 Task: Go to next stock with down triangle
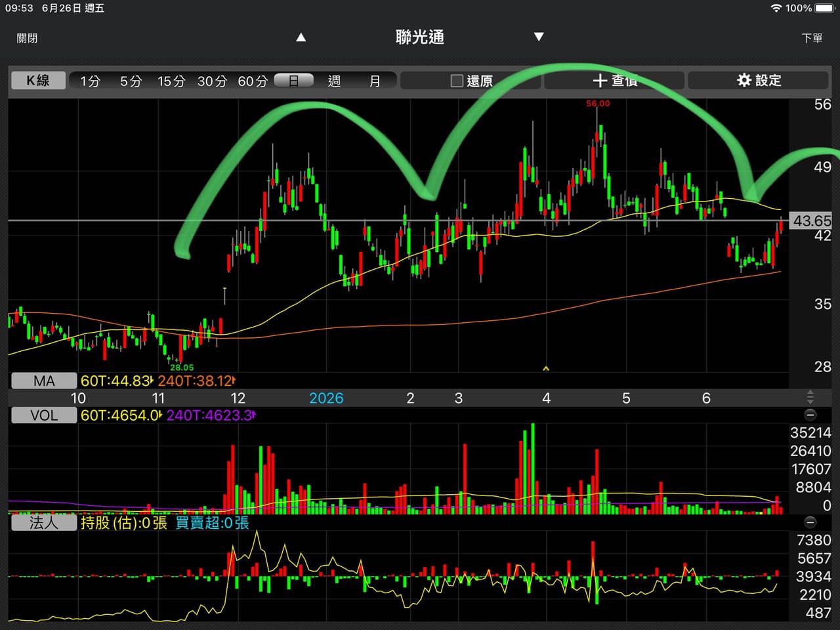(x=539, y=37)
